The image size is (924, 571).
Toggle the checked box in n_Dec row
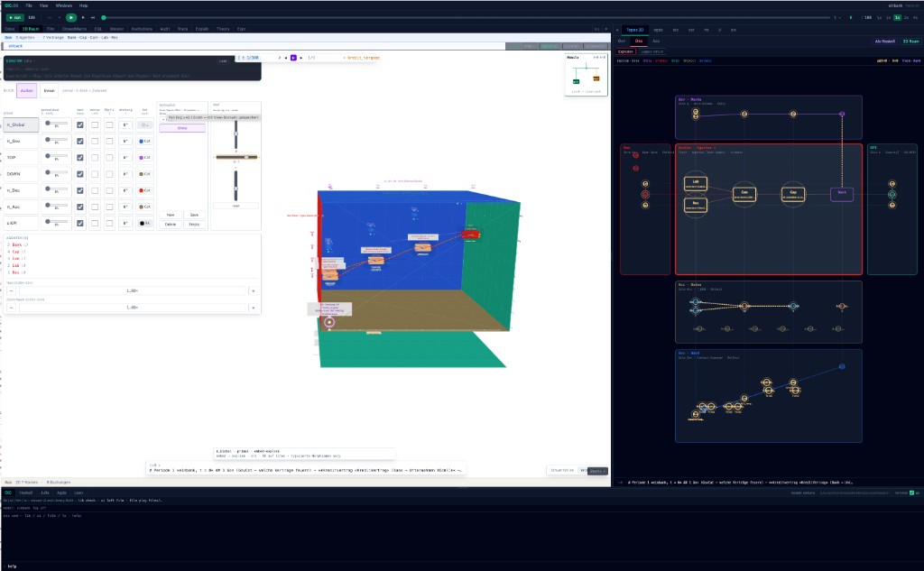[80, 190]
